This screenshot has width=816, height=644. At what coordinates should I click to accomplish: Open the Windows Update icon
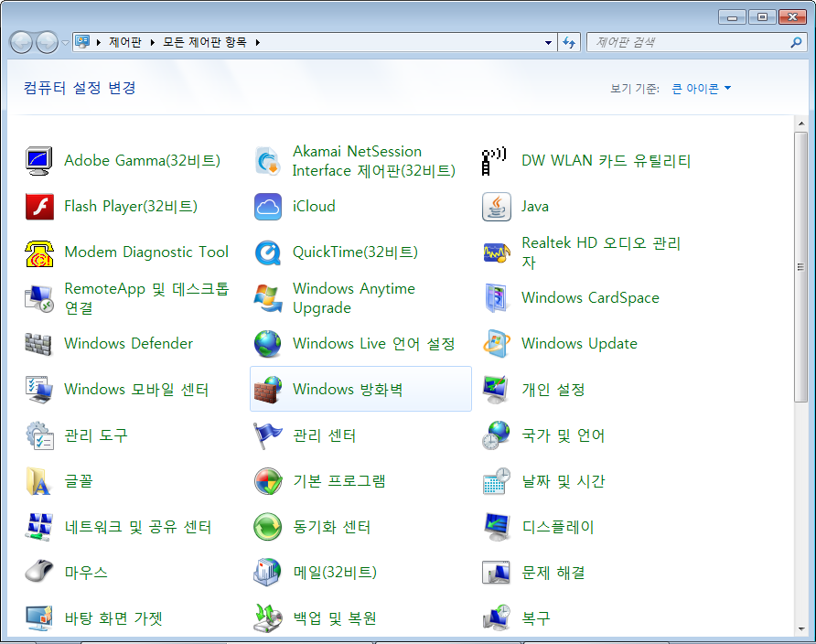coord(496,344)
